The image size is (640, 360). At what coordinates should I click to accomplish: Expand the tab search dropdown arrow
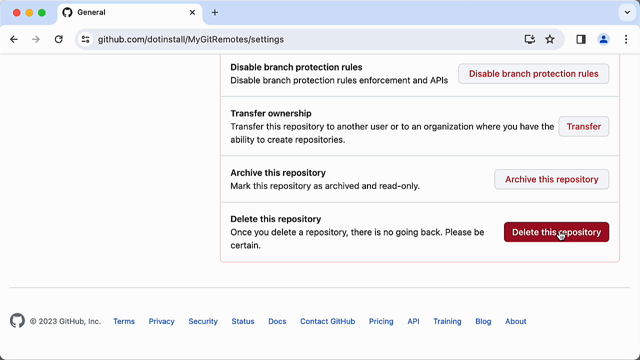point(627,13)
